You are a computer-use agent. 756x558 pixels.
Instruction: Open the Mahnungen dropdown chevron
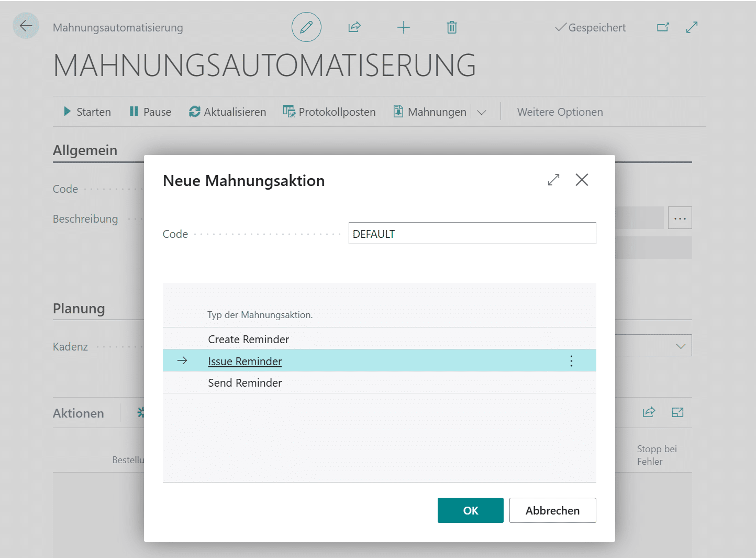click(482, 112)
